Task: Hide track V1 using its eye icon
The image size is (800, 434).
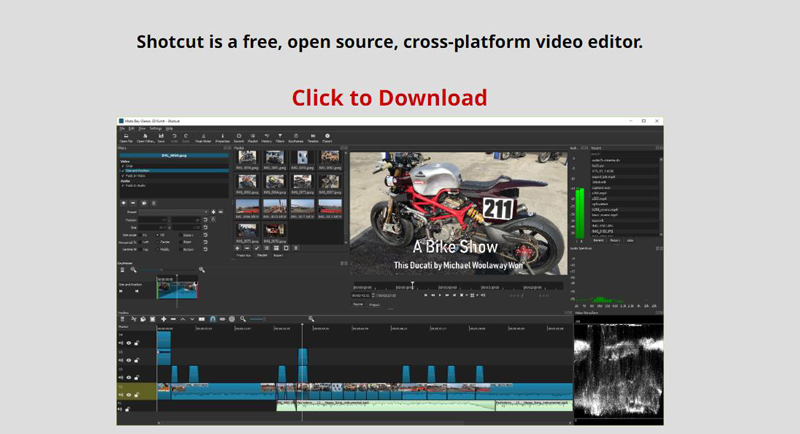Action: pos(129,395)
